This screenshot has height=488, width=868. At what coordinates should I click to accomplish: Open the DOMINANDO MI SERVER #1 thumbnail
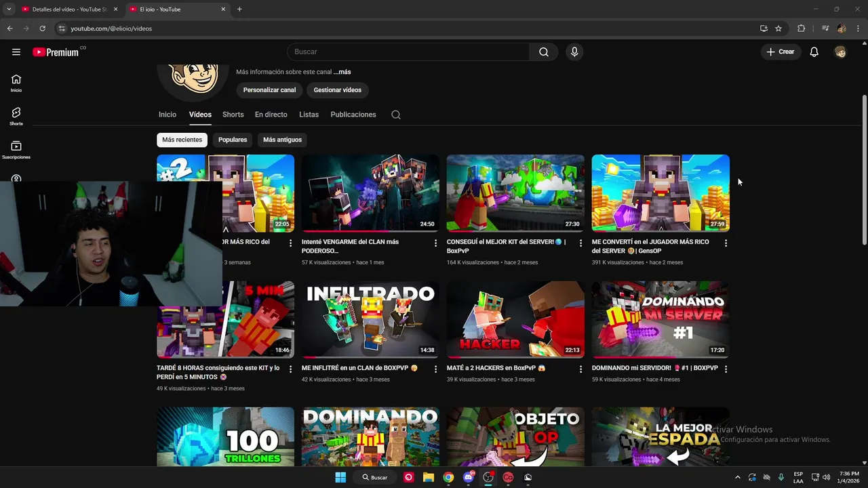click(660, 319)
